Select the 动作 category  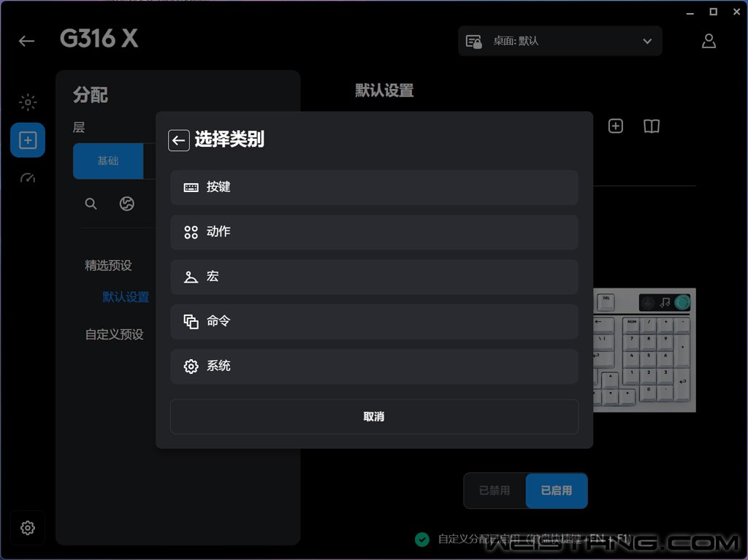pyautogui.click(x=374, y=232)
